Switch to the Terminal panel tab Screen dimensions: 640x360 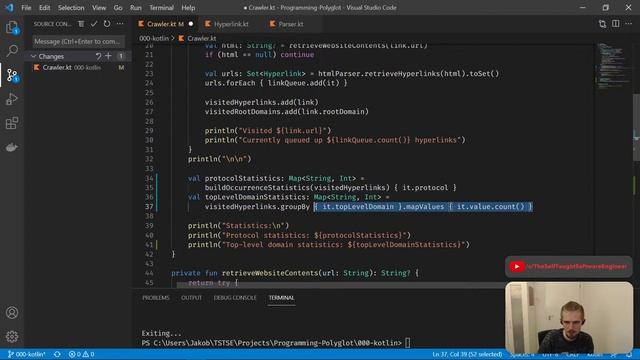(281, 298)
